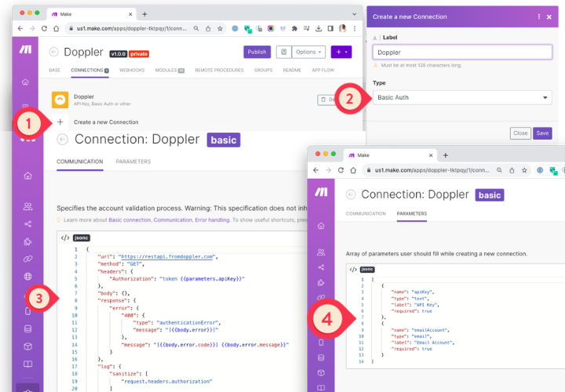The height and width of the screenshot is (392, 565).
Task: Open the Data stores database icon in the Parameters window sidebar
Action: point(321,358)
